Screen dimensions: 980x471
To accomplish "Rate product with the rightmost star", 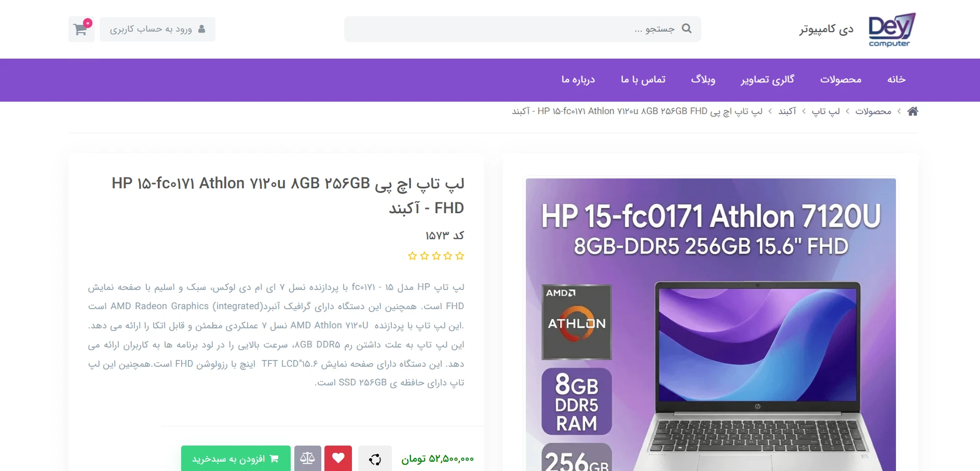I will [x=460, y=256].
